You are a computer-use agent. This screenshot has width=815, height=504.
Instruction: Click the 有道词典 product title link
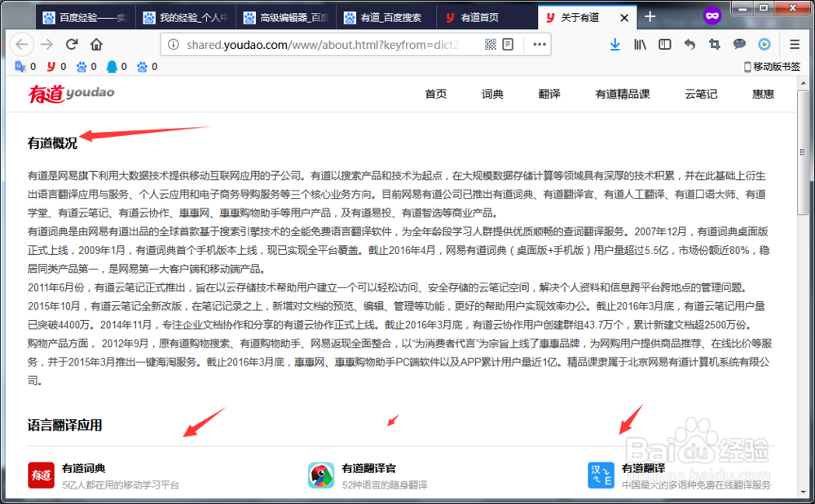tap(84, 468)
